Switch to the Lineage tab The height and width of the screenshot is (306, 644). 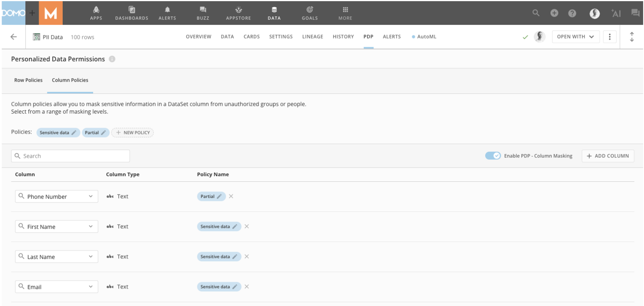pyautogui.click(x=312, y=37)
